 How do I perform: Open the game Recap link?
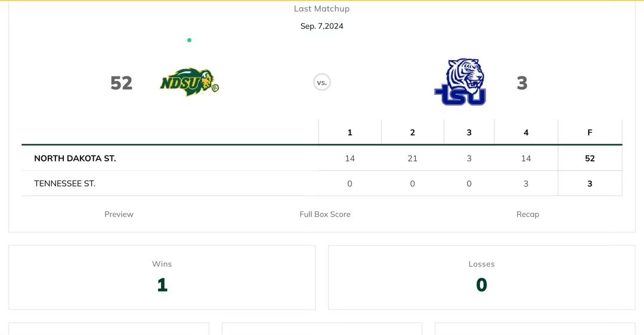[x=528, y=215]
